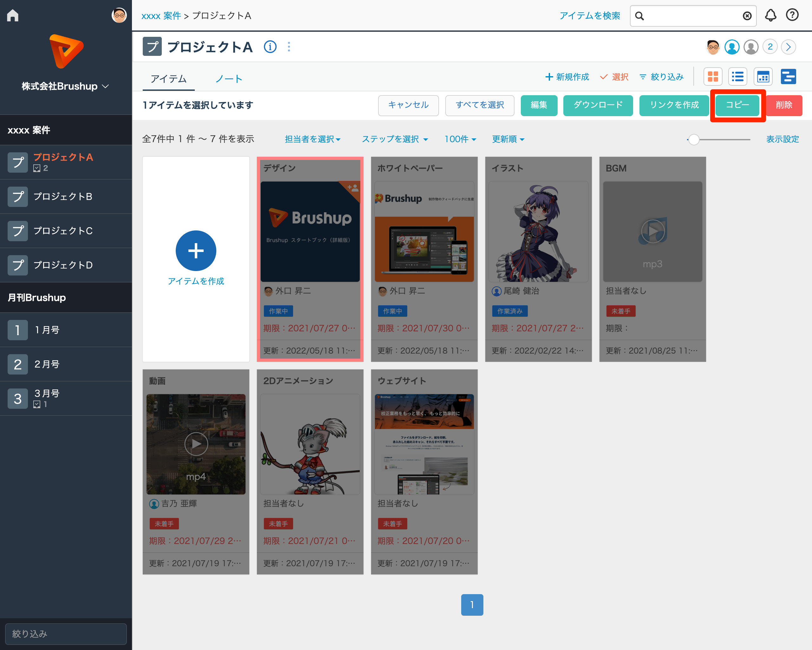
Task: Click the project info icon beside プロジェクトA
Action: (x=270, y=47)
